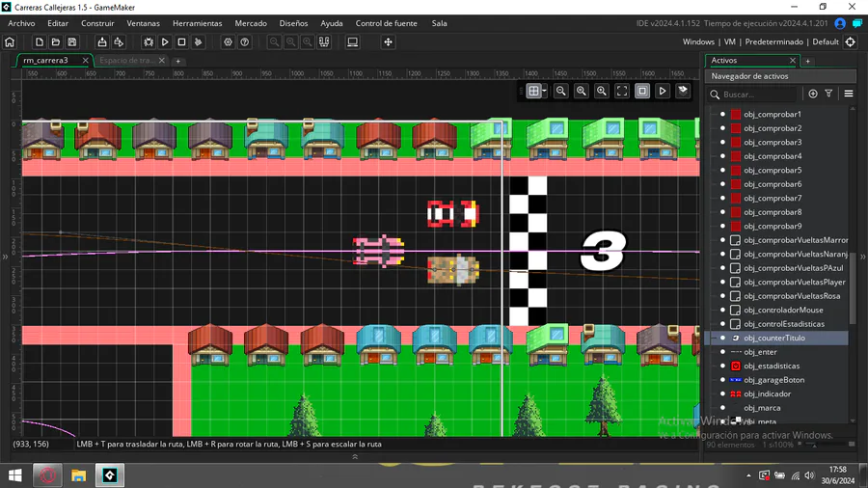868x488 pixels.
Task: Add a new asset with plus circle icon
Action: click(x=813, y=95)
